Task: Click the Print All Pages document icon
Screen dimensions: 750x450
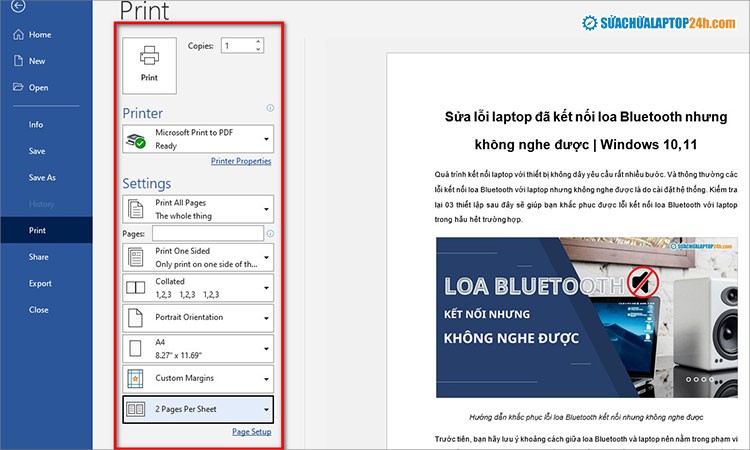Action: (136, 209)
